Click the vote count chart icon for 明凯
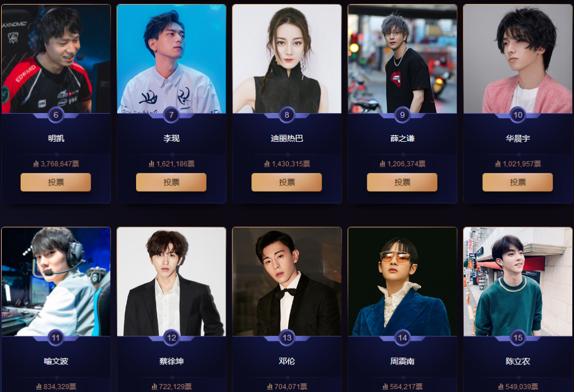This screenshot has height=392, width=574. click(x=36, y=164)
